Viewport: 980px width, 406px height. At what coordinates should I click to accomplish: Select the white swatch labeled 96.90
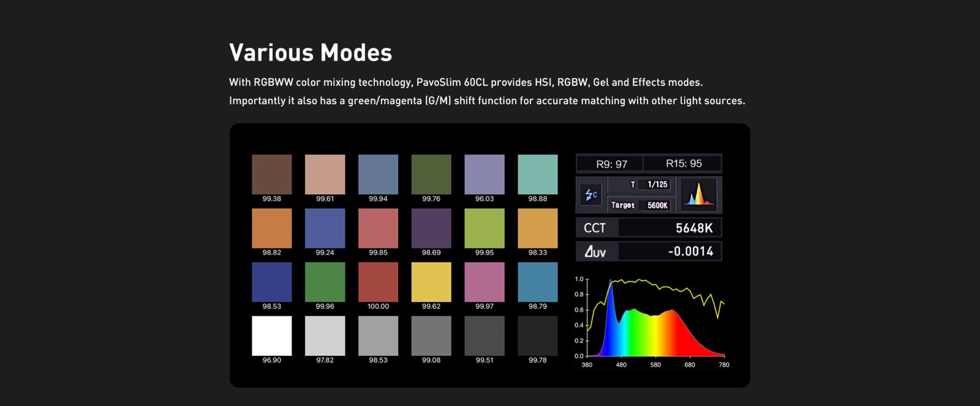click(272, 336)
